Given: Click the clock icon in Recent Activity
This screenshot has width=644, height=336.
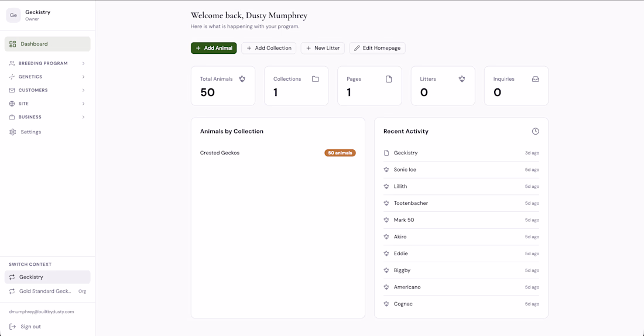Looking at the screenshot, I should [x=536, y=132].
